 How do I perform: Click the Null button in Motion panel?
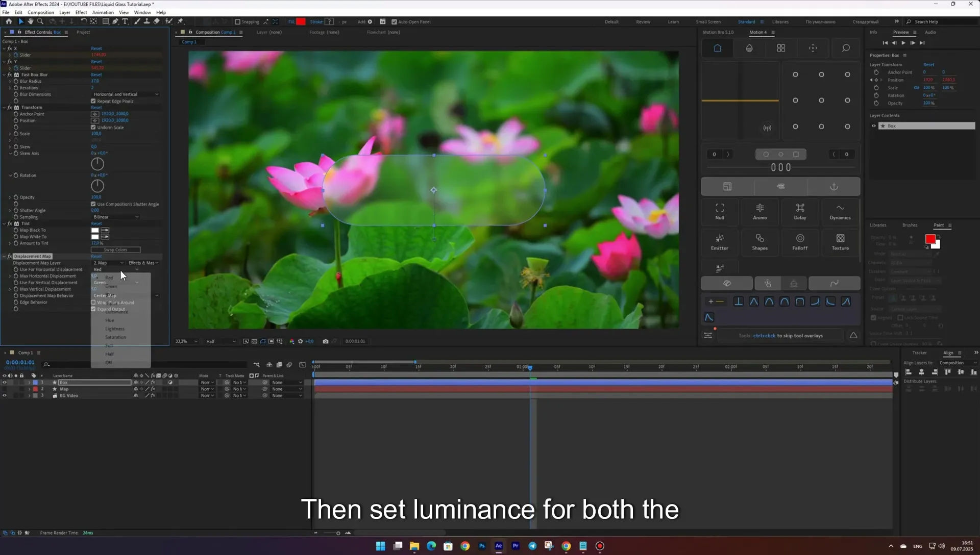click(x=720, y=211)
